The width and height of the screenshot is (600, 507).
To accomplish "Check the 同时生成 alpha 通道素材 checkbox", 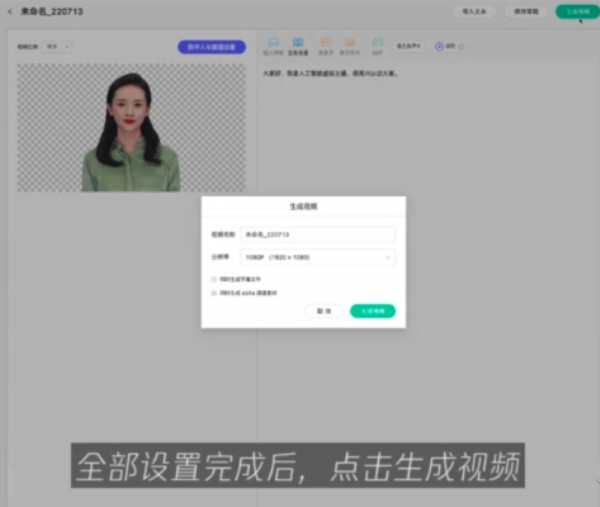I will pyautogui.click(x=214, y=293).
